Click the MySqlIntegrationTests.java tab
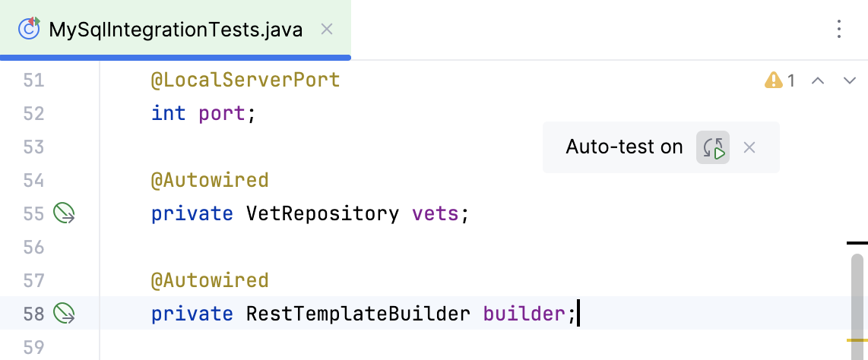Screen dimensions: 868x360 pos(175,30)
